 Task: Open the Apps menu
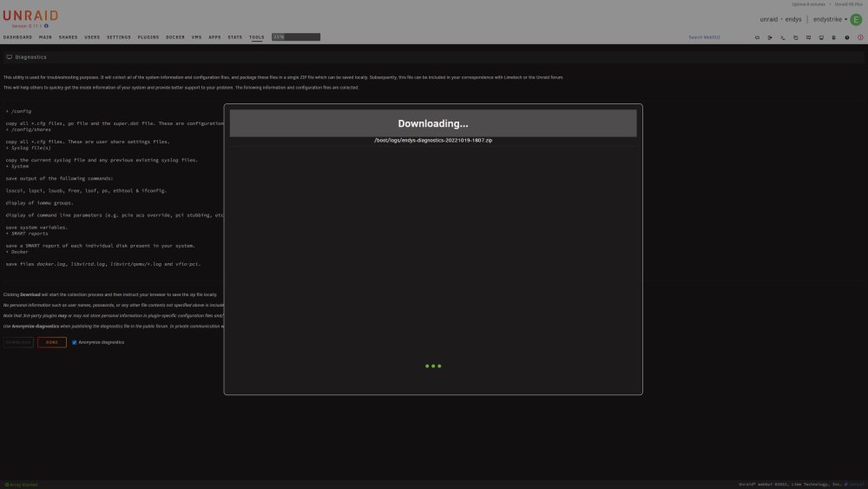point(214,37)
